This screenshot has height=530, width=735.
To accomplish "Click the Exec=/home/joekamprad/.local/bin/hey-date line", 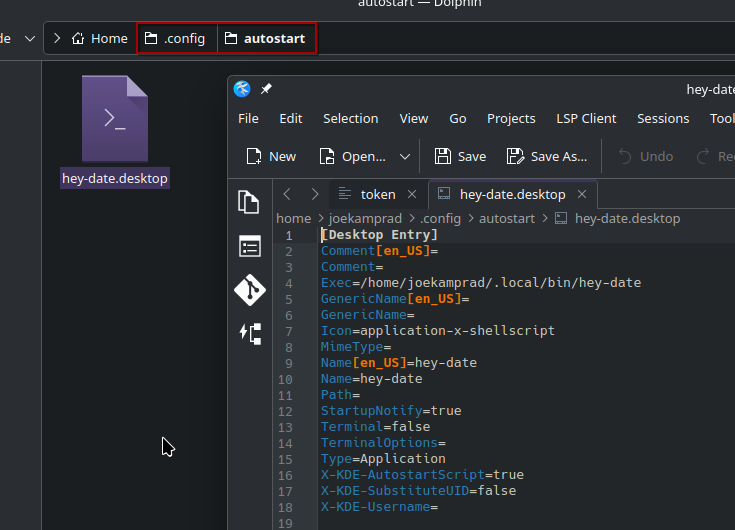I will [481, 283].
